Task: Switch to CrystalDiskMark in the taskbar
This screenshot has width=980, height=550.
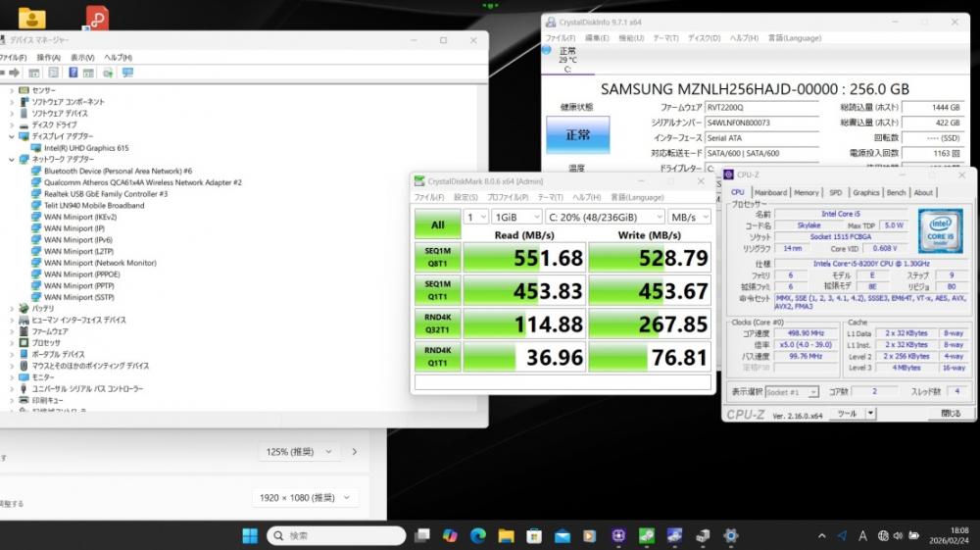Action: coord(647,535)
